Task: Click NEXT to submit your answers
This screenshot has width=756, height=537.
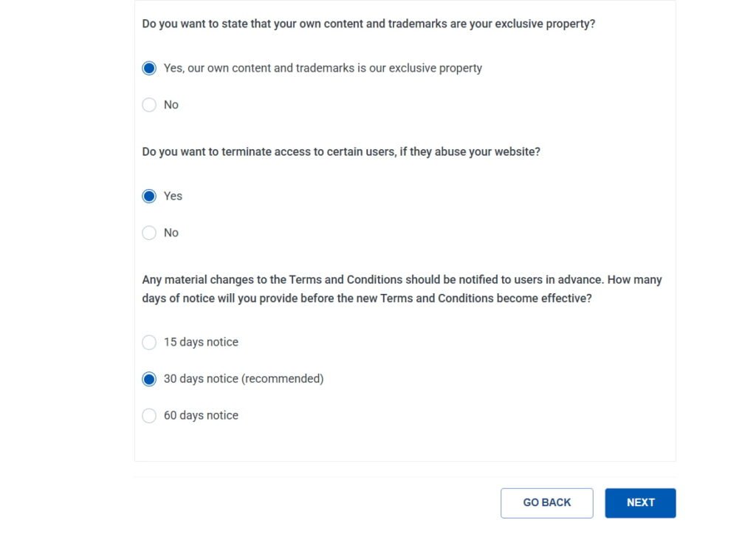Action: point(640,502)
